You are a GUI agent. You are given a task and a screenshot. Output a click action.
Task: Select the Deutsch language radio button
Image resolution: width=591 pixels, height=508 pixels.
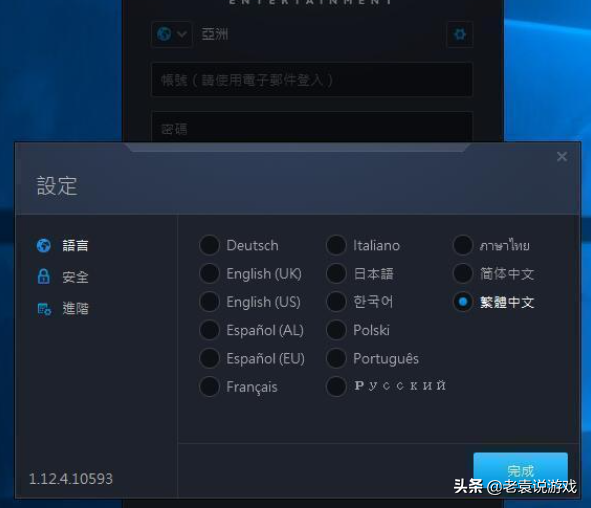(209, 245)
